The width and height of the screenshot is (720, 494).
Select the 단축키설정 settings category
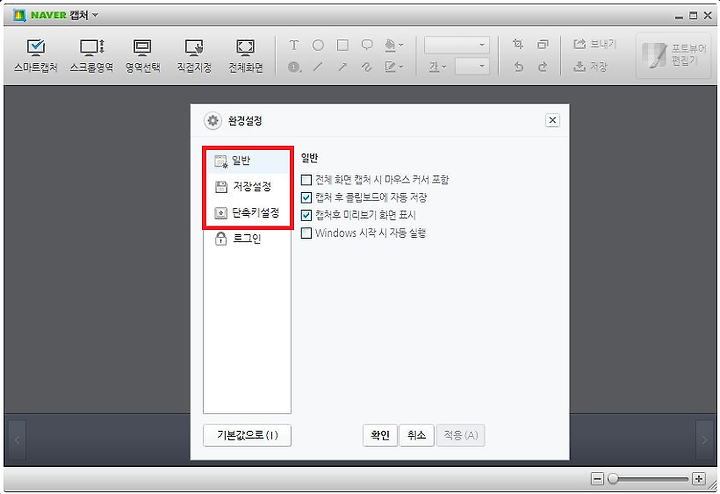tap(247, 213)
